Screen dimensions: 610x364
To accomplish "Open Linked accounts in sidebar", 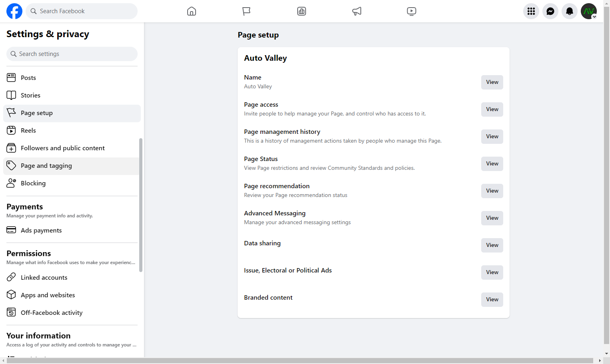I will tap(72, 277).
